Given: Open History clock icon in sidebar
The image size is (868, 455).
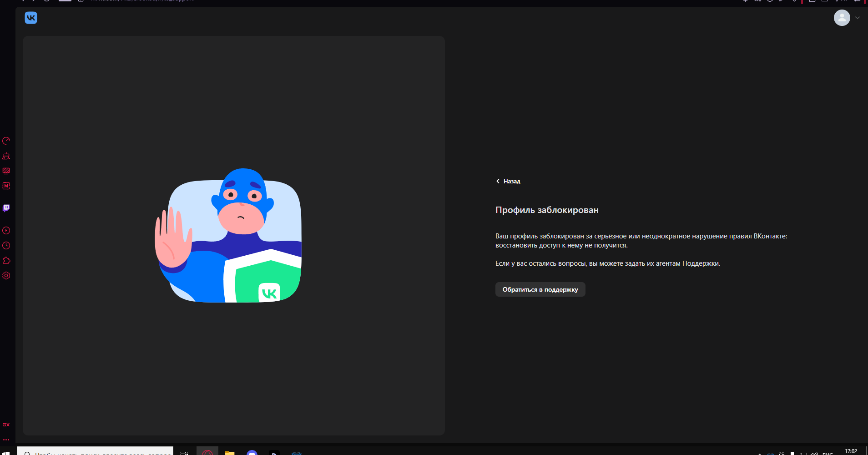Looking at the screenshot, I should (6, 246).
